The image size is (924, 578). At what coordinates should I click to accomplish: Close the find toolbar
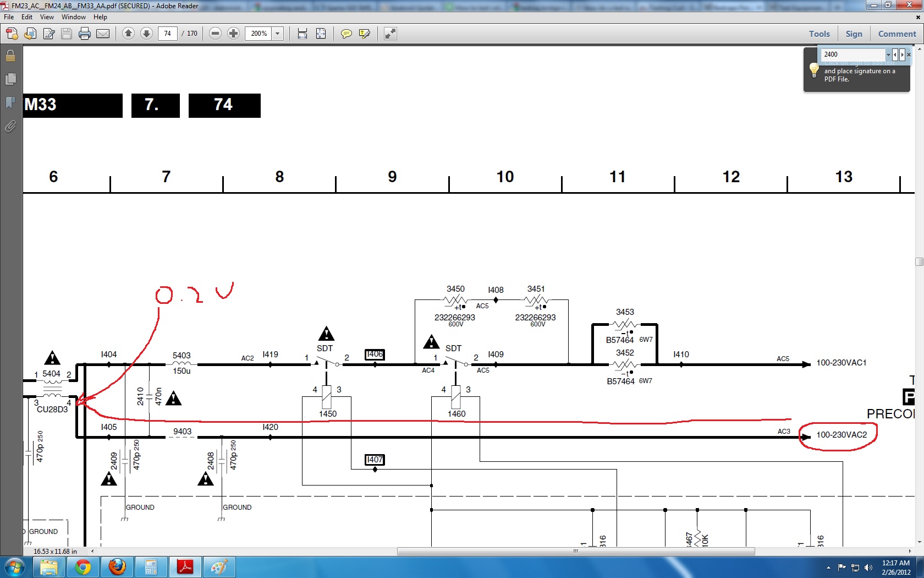pyautogui.click(x=909, y=54)
